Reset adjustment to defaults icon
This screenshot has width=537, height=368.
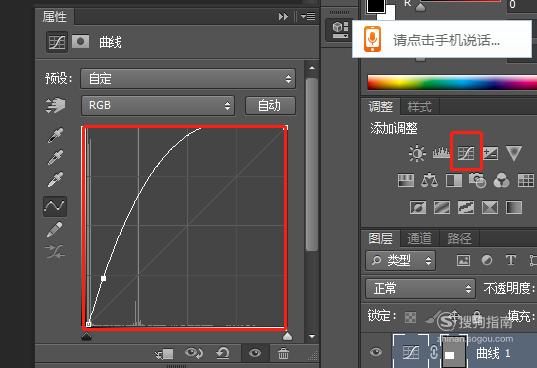pyautogui.click(x=223, y=353)
